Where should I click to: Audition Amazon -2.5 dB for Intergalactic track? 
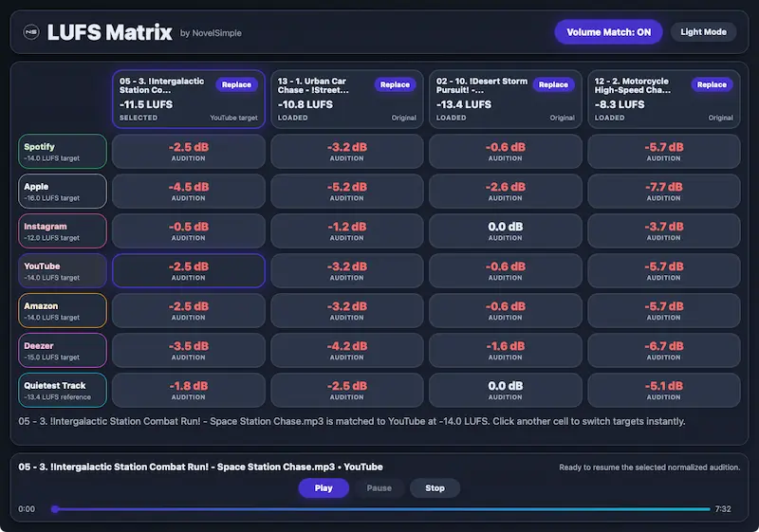pos(189,310)
